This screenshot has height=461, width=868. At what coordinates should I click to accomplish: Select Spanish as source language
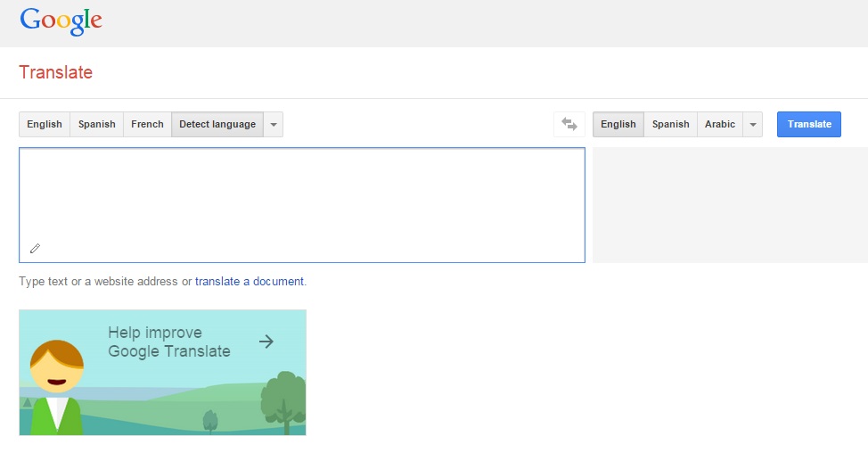point(97,125)
